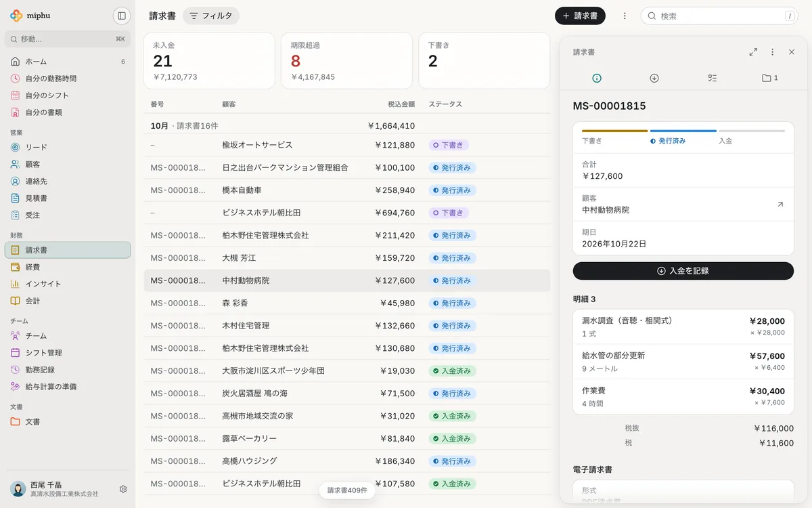Open customer 中村動物病院 via arrow icon
Screen dimensions: 812x508
[x=780, y=204]
